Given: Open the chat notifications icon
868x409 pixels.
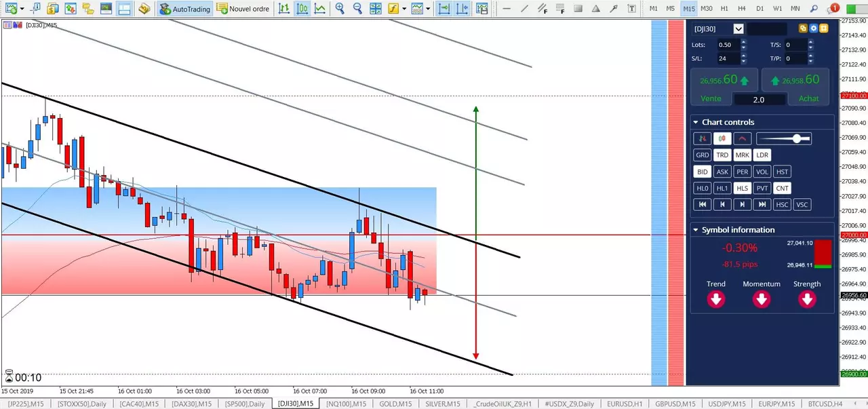Looking at the screenshot, I should (x=832, y=9).
